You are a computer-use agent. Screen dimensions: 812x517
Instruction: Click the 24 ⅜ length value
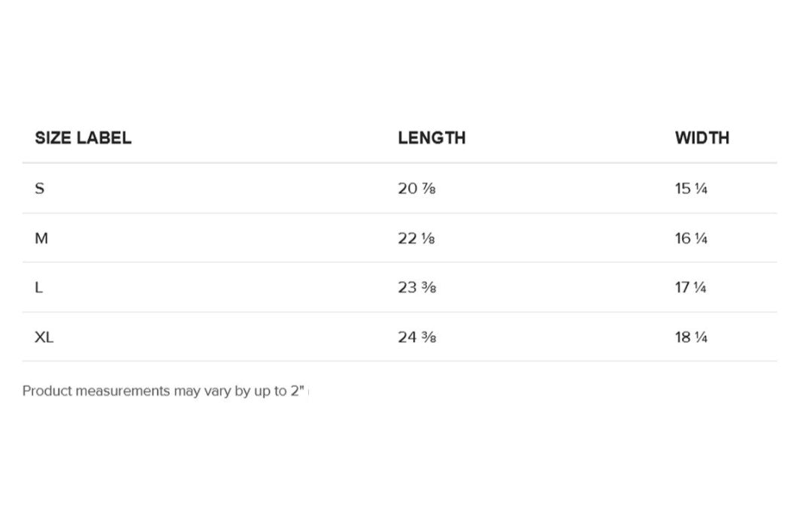[417, 337]
